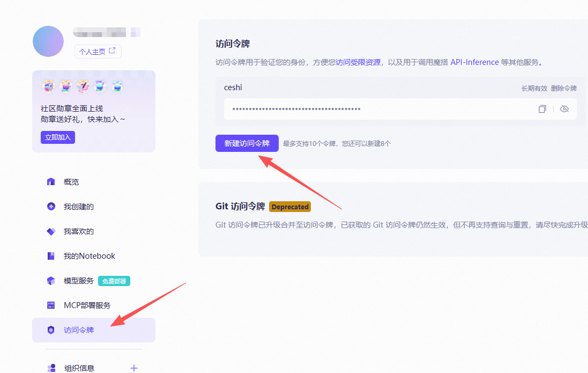
Task: Click 删除令牌 to delete ceshi token
Action: pos(563,89)
